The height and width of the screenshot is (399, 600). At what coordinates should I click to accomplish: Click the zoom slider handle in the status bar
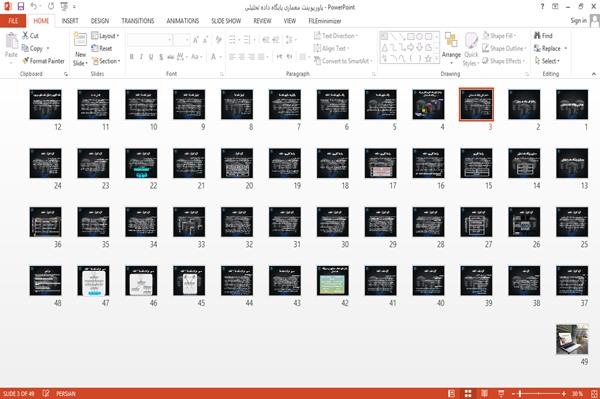pos(520,394)
